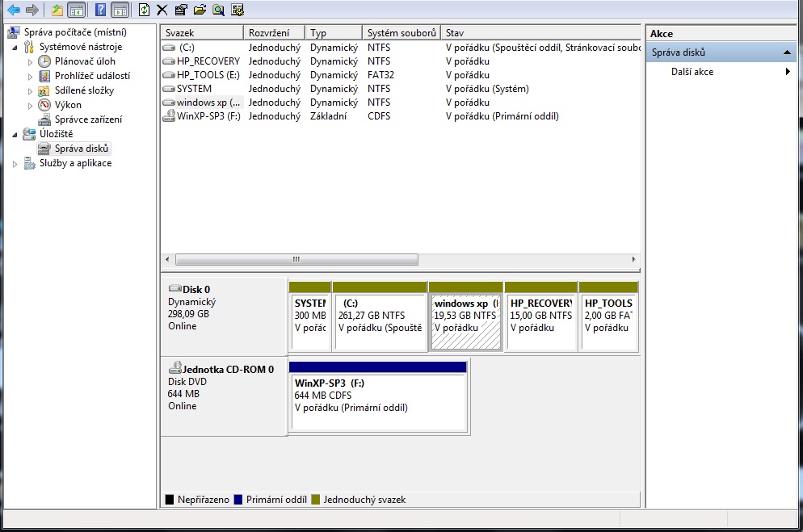Click the Systémové nástroje tools icon
The width and height of the screenshot is (803, 532).
(x=29, y=47)
